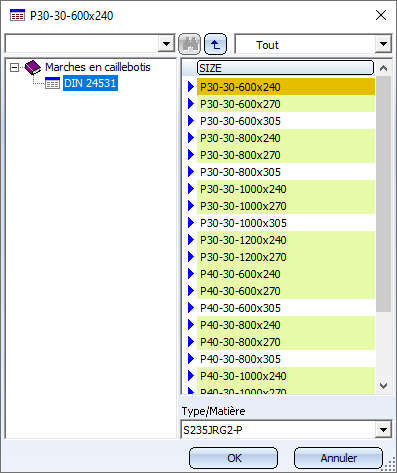Viewport: 397px width, 473px height.
Task: Click the OK button
Action: click(x=234, y=458)
